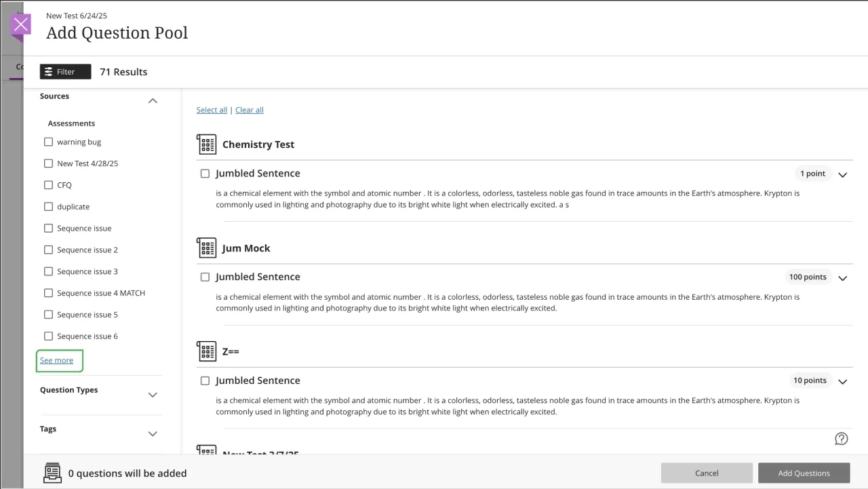Check the warning bug source checkbox

(x=48, y=141)
